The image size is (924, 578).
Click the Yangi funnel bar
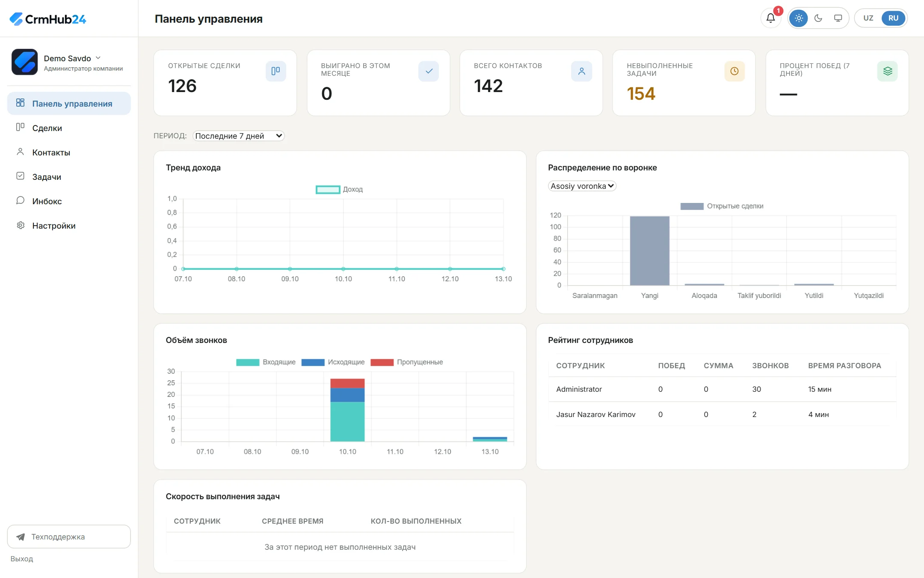[649, 251]
